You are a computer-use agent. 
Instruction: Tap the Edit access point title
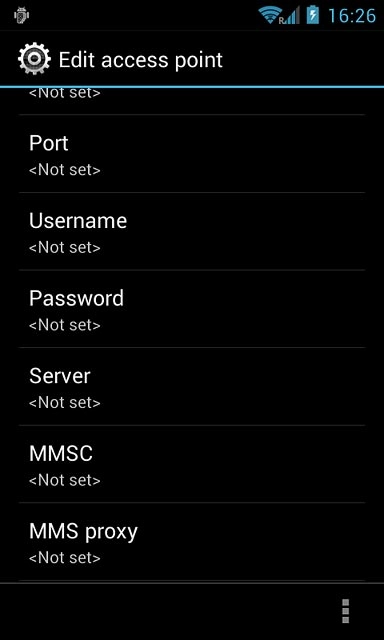(x=141, y=60)
